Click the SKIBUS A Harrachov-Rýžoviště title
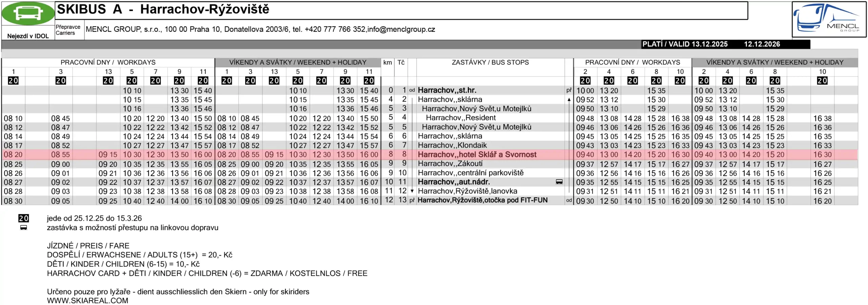The height and width of the screenshot is (305, 868). pyautogui.click(x=163, y=9)
